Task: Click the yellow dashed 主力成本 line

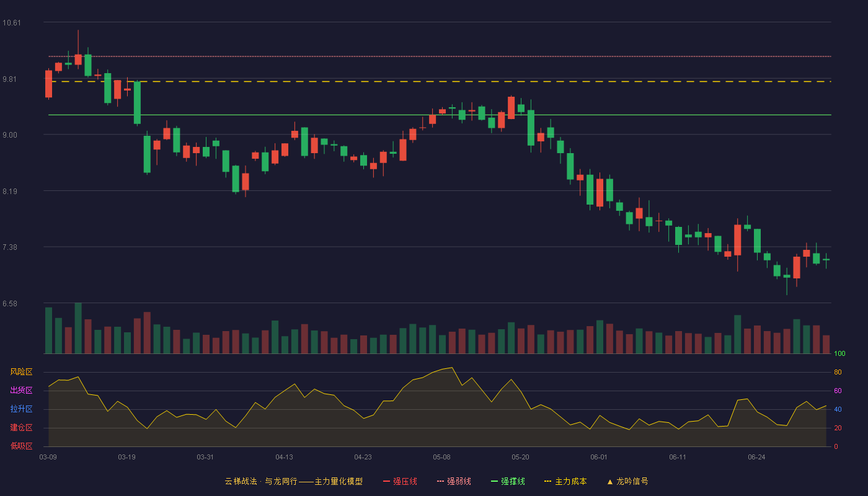Action: point(440,81)
